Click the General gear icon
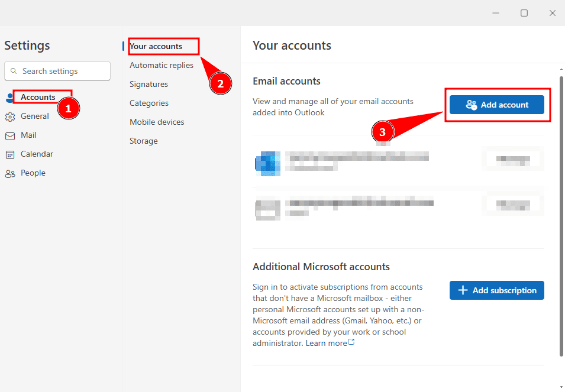Viewport: 565px width, 392px height. click(x=10, y=116)
